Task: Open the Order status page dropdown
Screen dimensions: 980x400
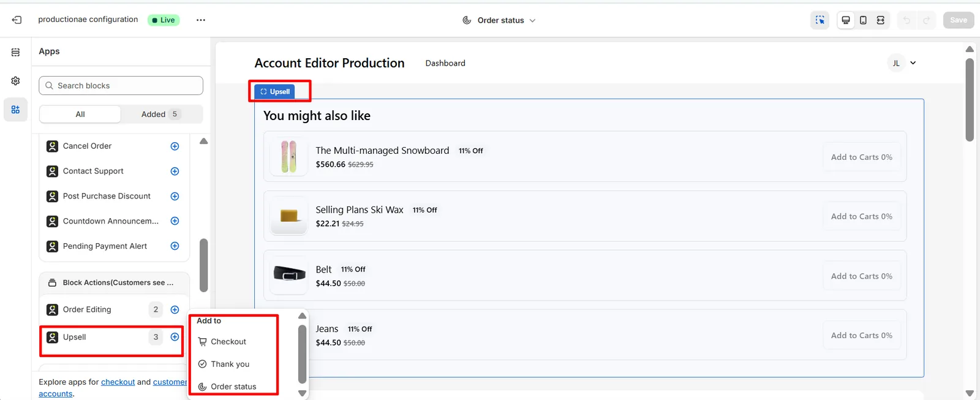Action: [499, 20]
